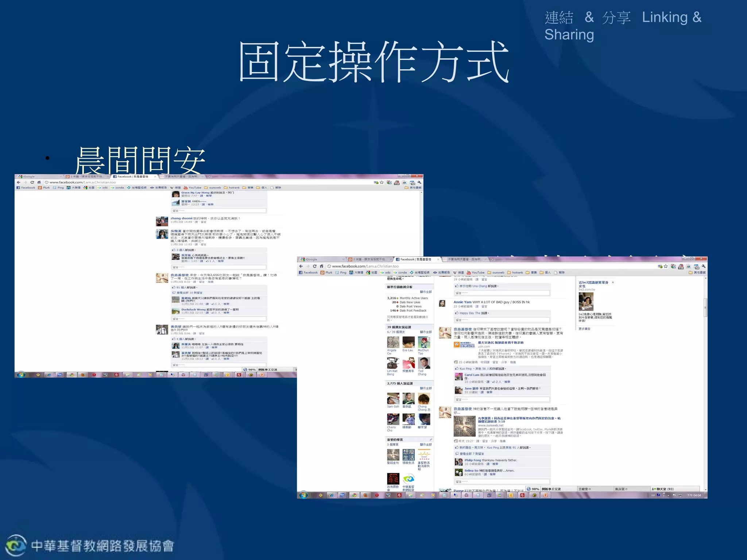Click the www.oursweb.net link in the post
The height and width of the screenshot is (560, 747).
click(x=491, y=425)
